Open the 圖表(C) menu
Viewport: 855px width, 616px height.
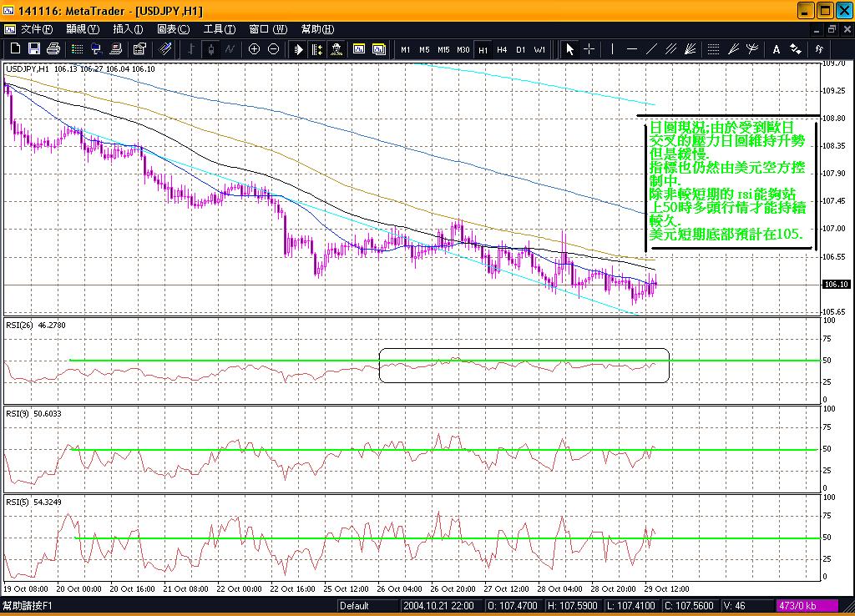(x=174, y=29)
